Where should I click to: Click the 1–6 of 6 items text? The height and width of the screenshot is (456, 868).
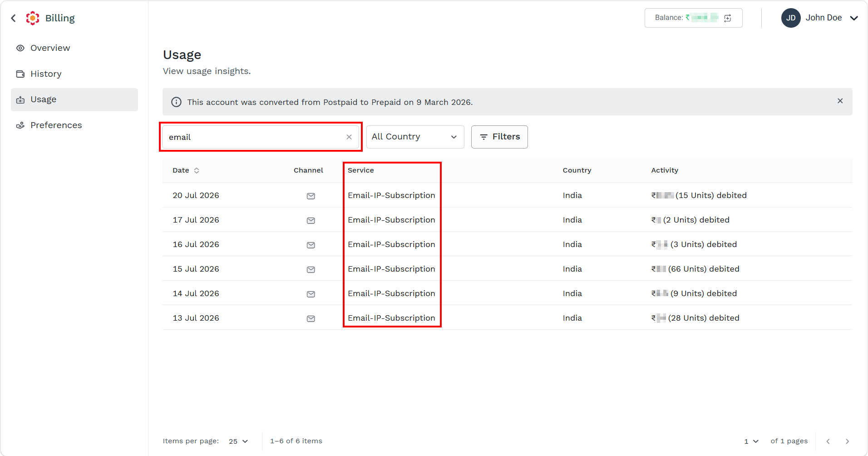(x=296, y=441)
